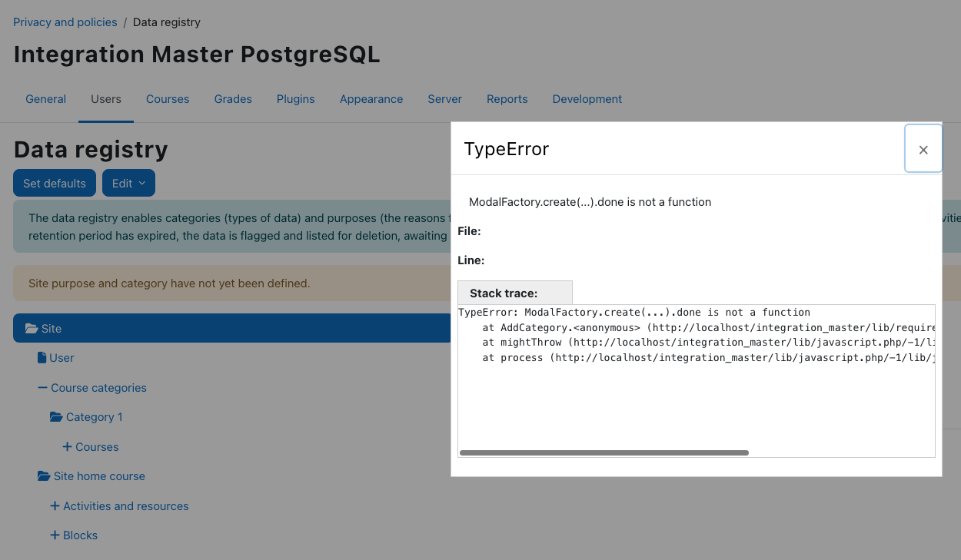Viewport: 961px width, 560px height.
Task: Open the Plugins tab
Action: point(296,99)
